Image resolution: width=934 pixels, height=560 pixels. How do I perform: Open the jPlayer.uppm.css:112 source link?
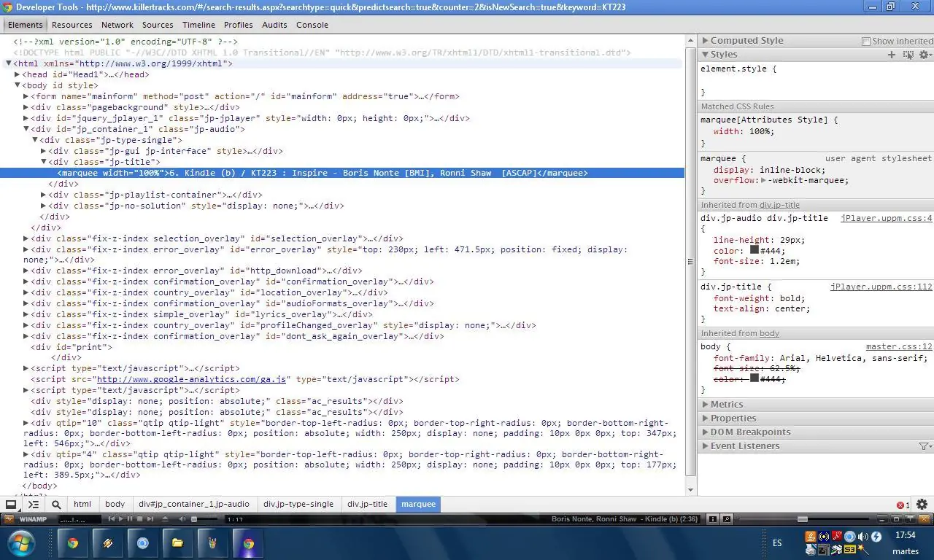(x=881, y=287)
